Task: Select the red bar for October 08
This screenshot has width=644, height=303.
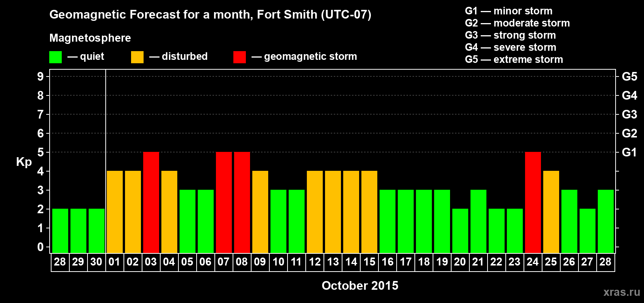Action: (x=242, y=203)
